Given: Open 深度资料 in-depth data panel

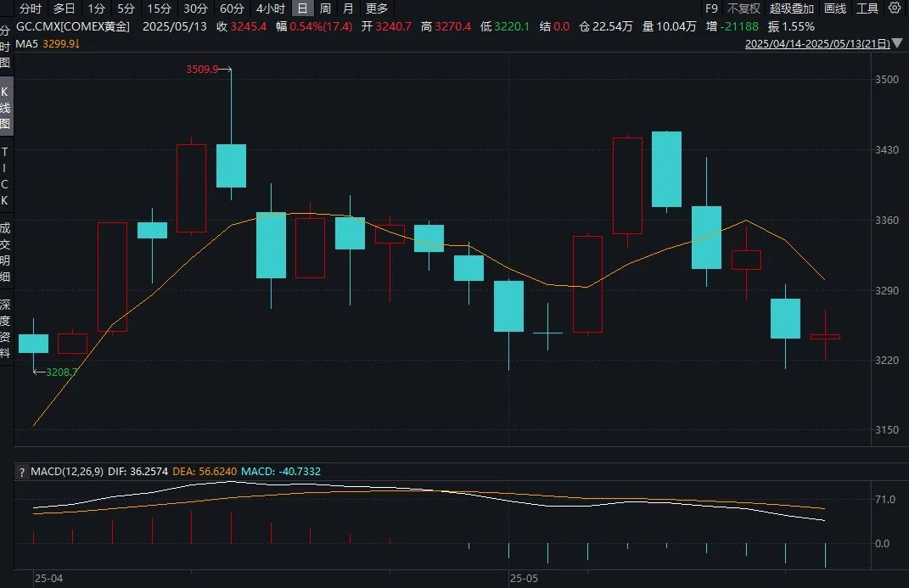Looking at the screenshot, I should pos(5,328).
